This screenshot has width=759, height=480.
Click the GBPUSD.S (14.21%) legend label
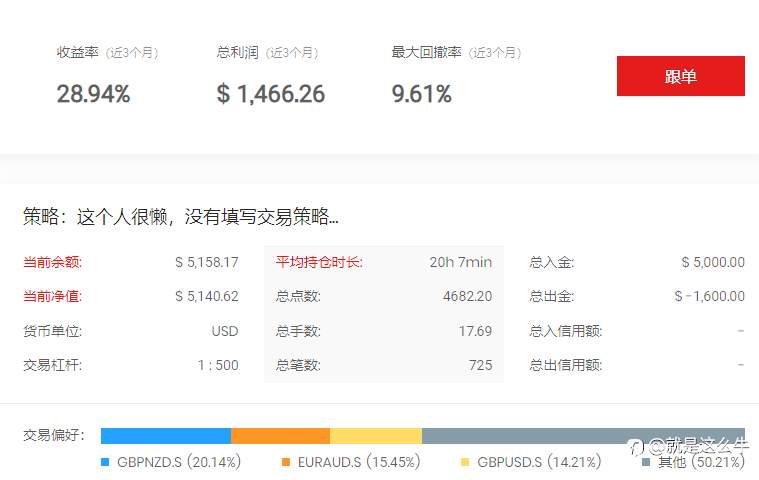tap(539, 462)
